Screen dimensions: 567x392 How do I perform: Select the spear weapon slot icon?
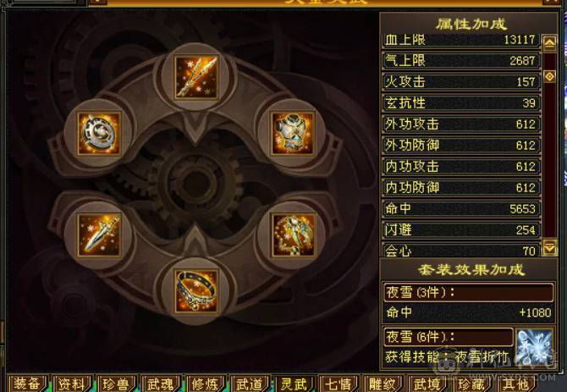(x=196, y=77)
